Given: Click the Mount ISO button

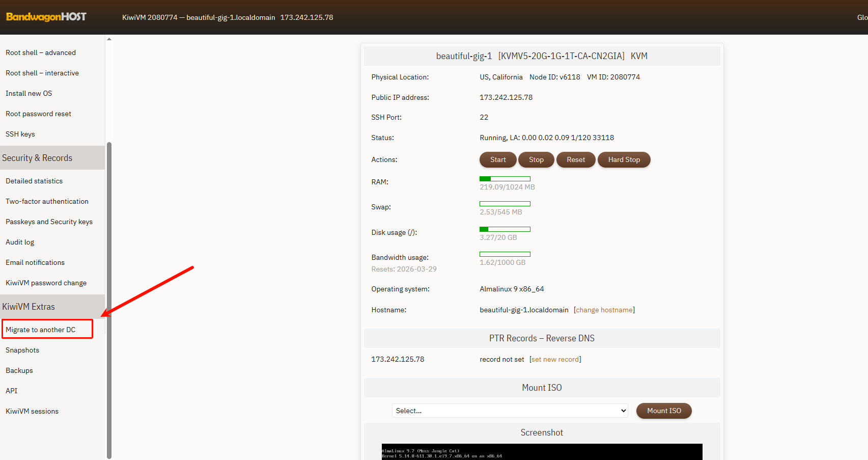Looking at the screenshot, I should click(663, 411).
